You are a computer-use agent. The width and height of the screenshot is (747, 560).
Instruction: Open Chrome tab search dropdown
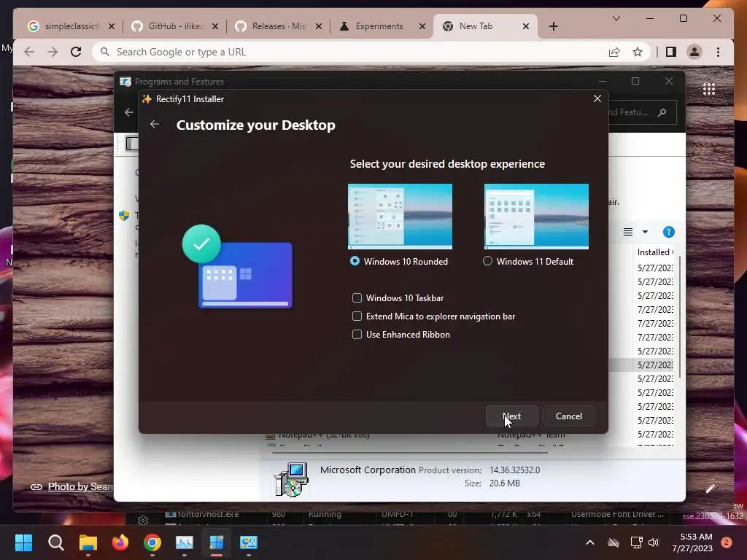[616, 18]
